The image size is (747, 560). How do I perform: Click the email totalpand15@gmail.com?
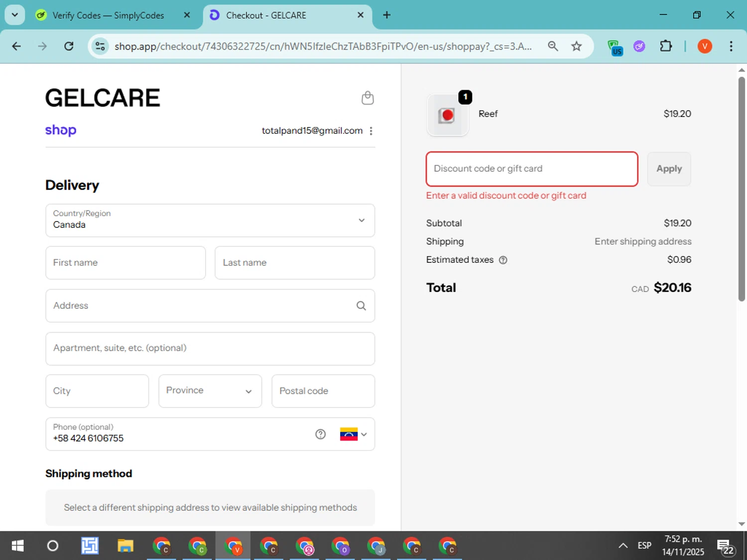(x=312, y=130)
